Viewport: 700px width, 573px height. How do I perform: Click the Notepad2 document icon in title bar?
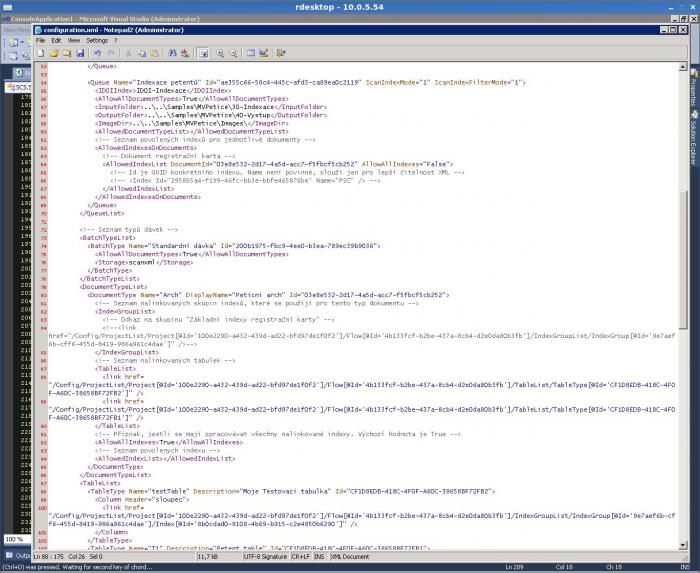click(38, 30)
